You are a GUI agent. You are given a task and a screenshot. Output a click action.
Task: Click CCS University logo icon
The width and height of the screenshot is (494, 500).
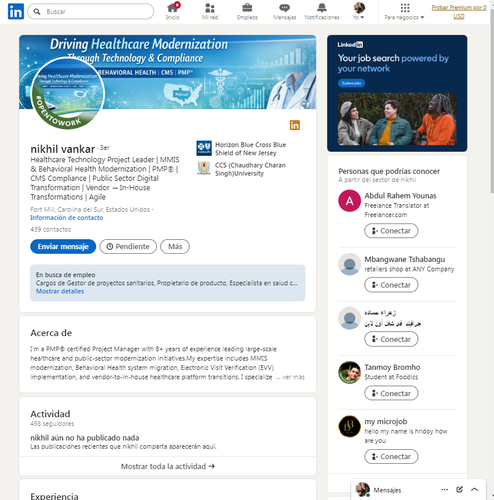[x=204, y=168]
